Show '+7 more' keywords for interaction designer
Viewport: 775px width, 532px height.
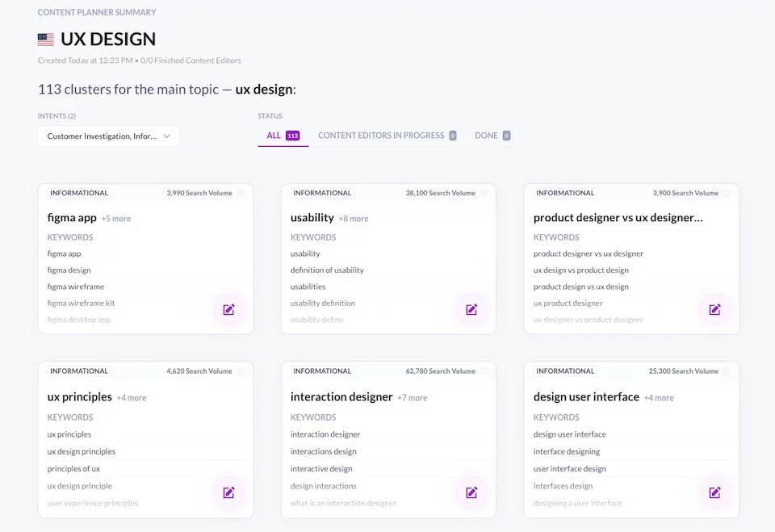pos(412,398)
